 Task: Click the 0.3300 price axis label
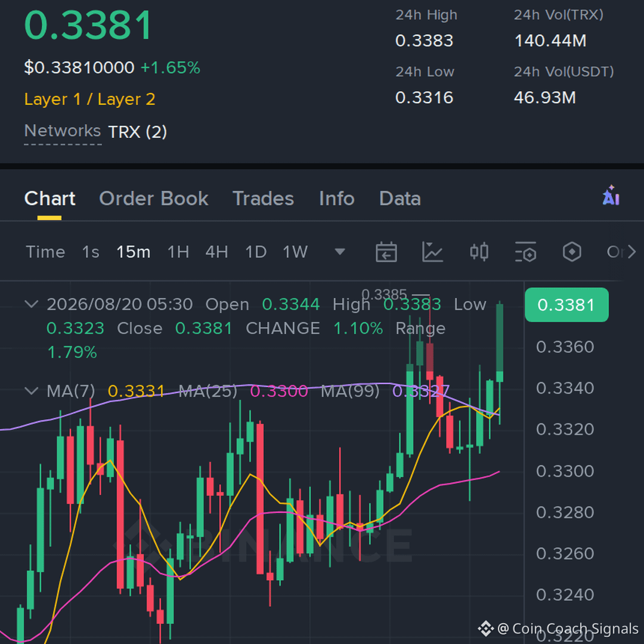pyautogui.click(x=565, y=471)
